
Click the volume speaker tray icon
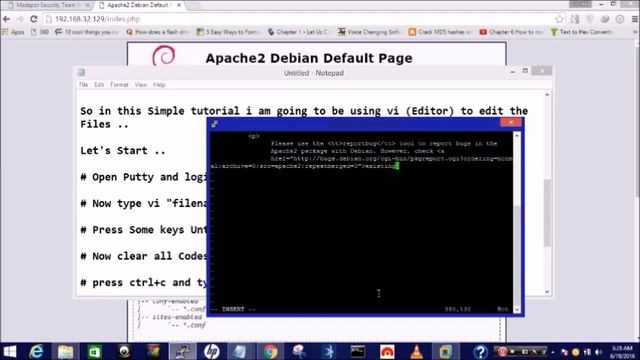click(x=598, y=352)
